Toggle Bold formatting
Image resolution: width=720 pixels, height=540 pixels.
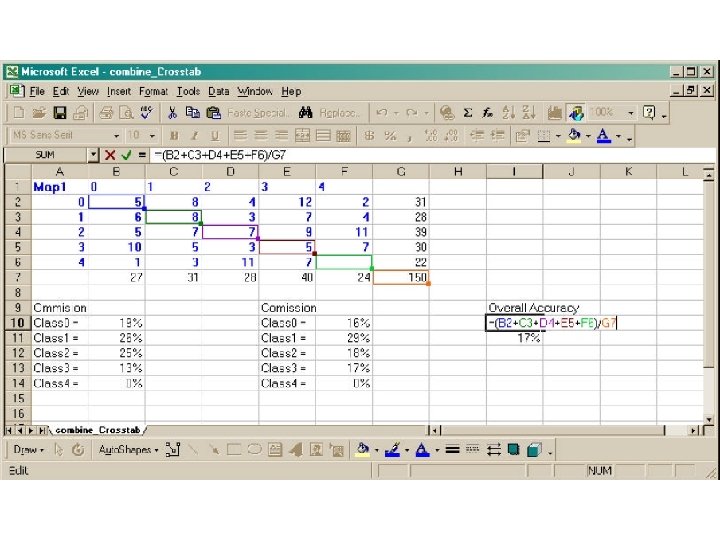click(x=174, y=135)
